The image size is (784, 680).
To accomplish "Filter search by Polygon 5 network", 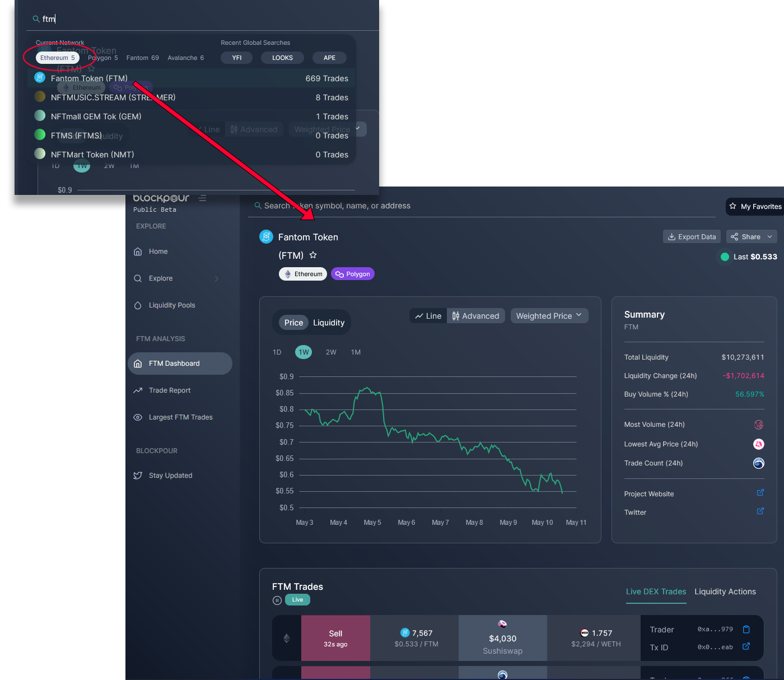I will (x=103, y=58).
